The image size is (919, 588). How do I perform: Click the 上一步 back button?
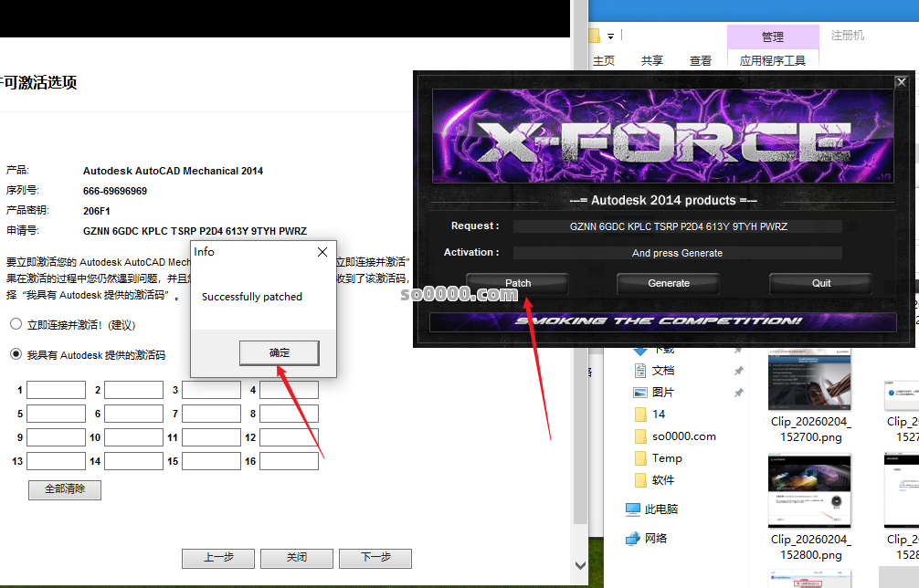(218, 558)
